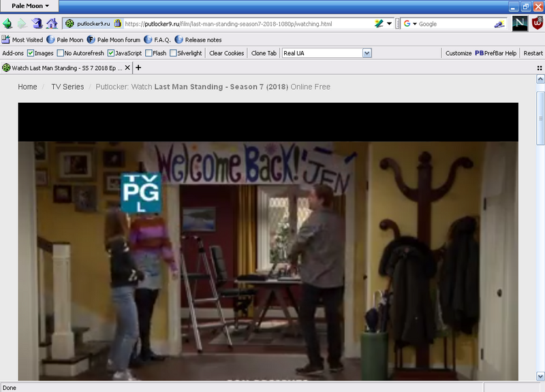This screenshot has height=392, width=545.
Task: Reload the page using the reload icon
Action: pyautogui.click(x=37, y=24)
